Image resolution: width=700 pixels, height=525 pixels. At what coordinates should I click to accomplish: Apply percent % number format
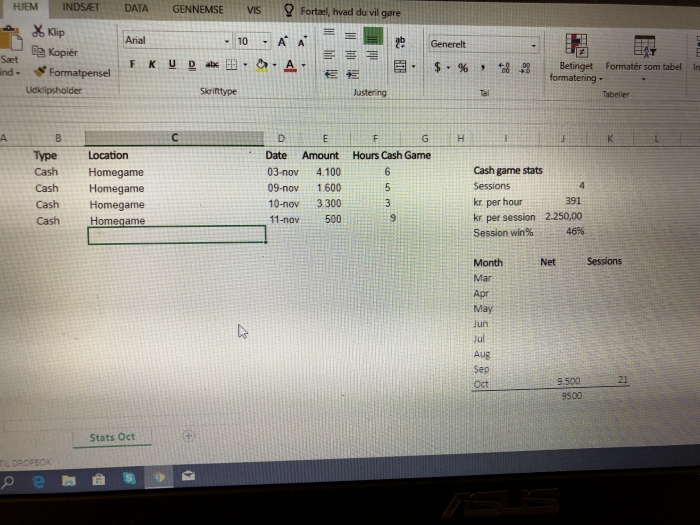click(463, 68)
